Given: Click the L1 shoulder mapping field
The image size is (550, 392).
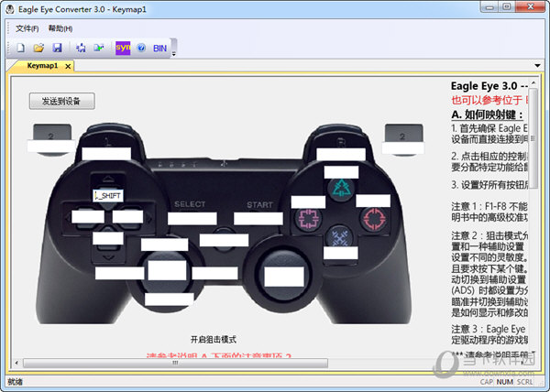Looking at the screenshot, I should [106, 154].
